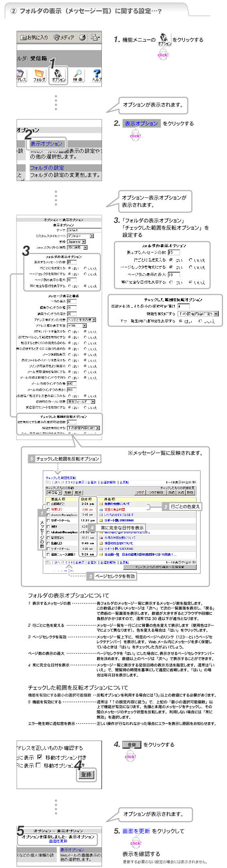This screenshot has height=868, width=227.
Task: Click 全選択 link above the message list
Action: (x=92, y=482)
